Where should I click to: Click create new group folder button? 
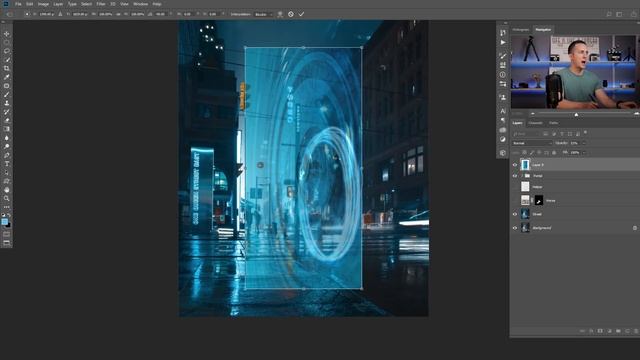[x=618, y=331]
